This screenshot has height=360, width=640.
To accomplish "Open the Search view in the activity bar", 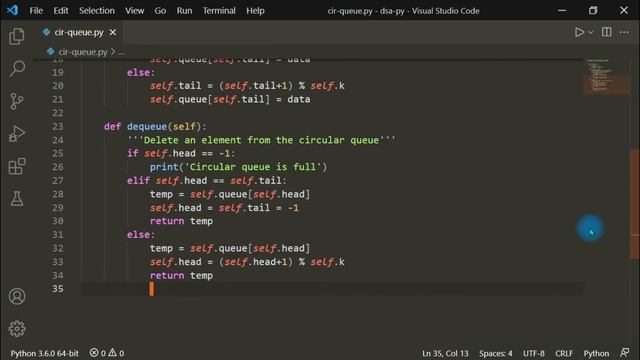I will [x=17, y=69].
